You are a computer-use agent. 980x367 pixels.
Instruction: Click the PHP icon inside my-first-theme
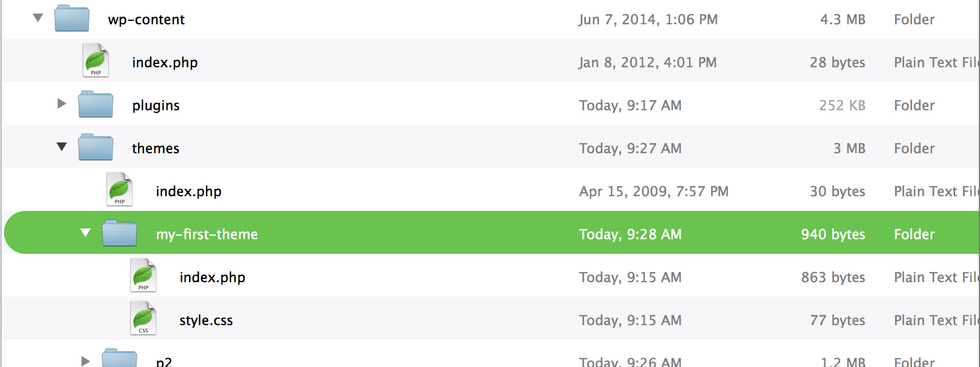[x=143, y=275]
